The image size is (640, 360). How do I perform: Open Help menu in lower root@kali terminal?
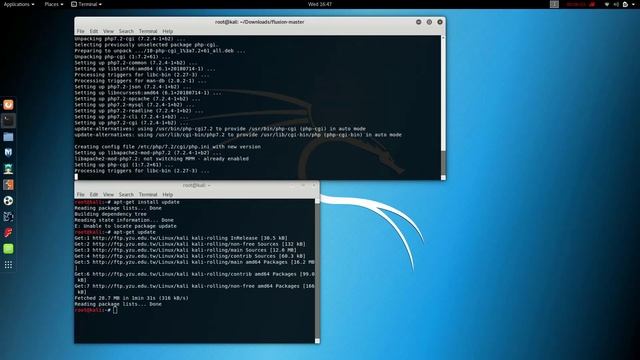168,194
